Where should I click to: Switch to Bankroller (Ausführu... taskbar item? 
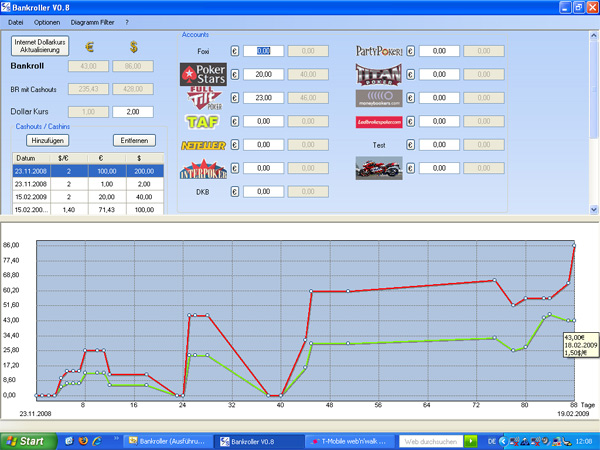pos(167,442)
